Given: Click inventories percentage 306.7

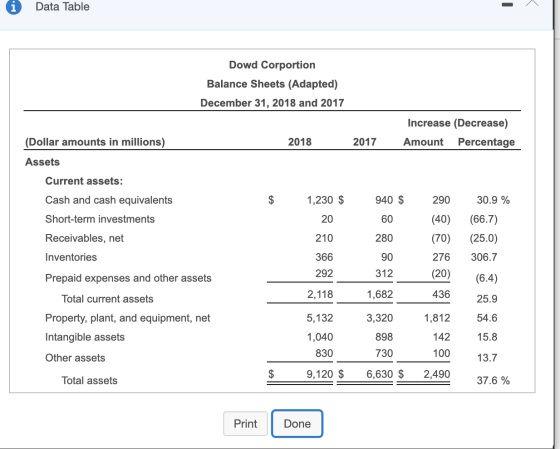Looking at the screenshot, I should [x=484, y=257].
